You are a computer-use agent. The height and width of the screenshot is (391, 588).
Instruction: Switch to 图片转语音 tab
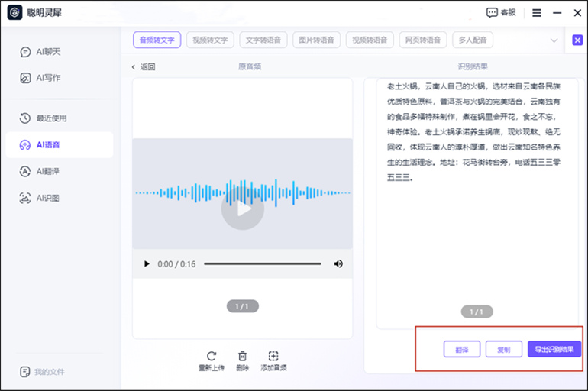coord(316,40)
